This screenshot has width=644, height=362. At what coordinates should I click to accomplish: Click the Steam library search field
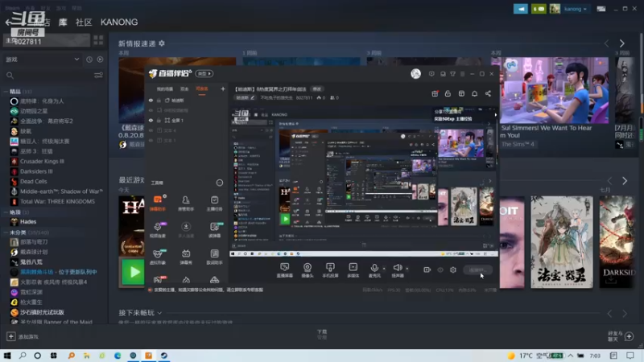coord(48,75)
